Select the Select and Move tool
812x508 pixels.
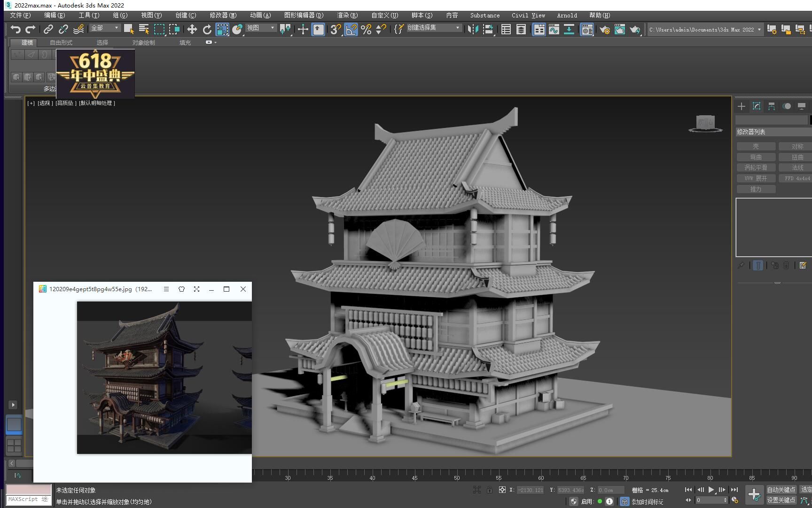[192, 29]
